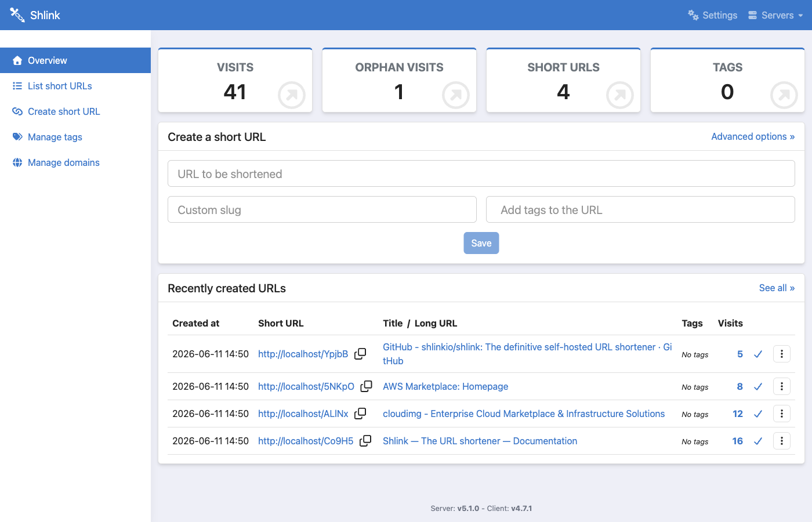Click the checkmark icon in the Co9H5 row
This screenshot has width=812, height=522.
click(757, 441)
